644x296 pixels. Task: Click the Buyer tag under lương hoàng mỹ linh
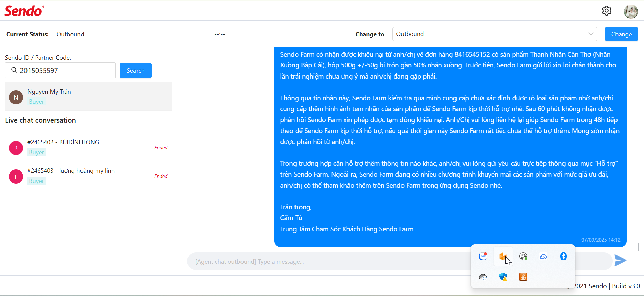[36, 181]
